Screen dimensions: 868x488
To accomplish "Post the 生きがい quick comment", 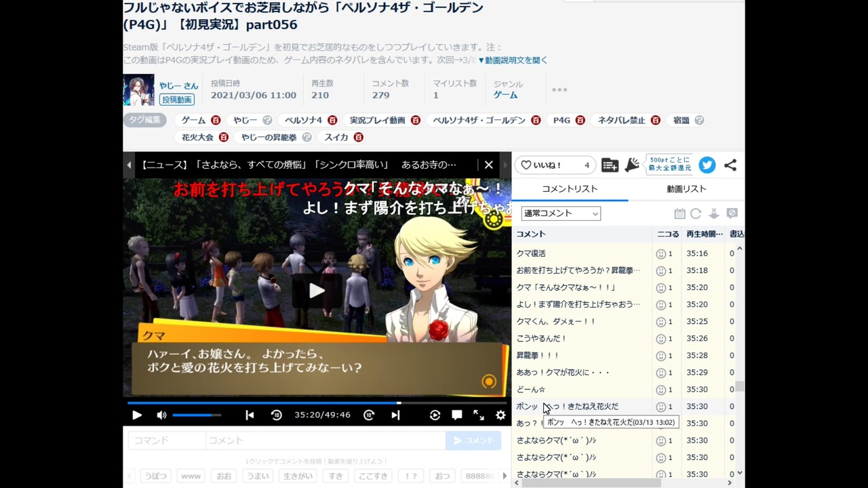I will pos(297,476).
